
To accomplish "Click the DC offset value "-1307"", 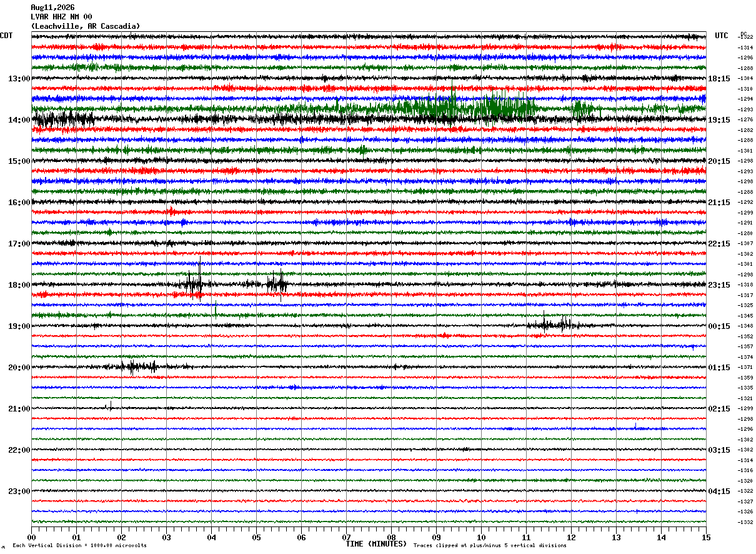I will (x=745, y=244).
